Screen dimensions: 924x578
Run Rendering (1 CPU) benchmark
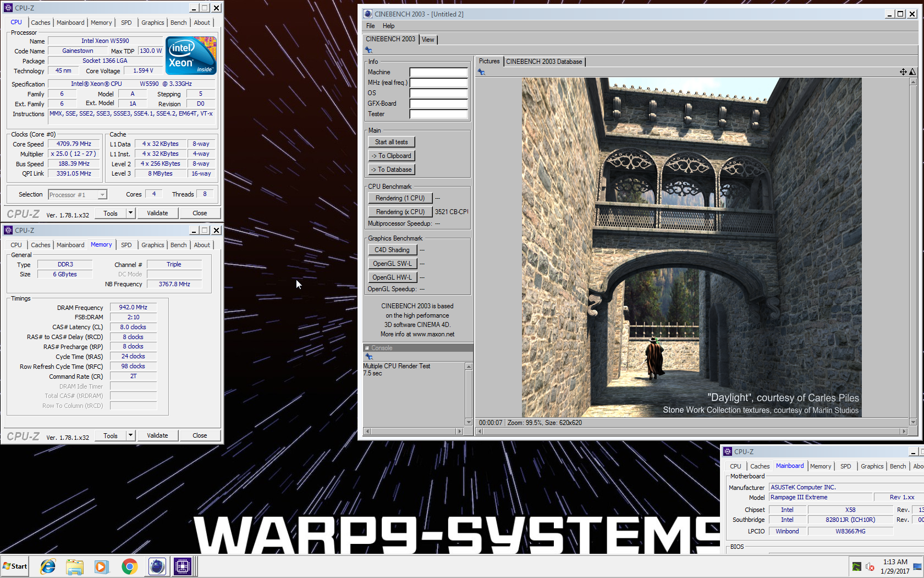[400, 198]
